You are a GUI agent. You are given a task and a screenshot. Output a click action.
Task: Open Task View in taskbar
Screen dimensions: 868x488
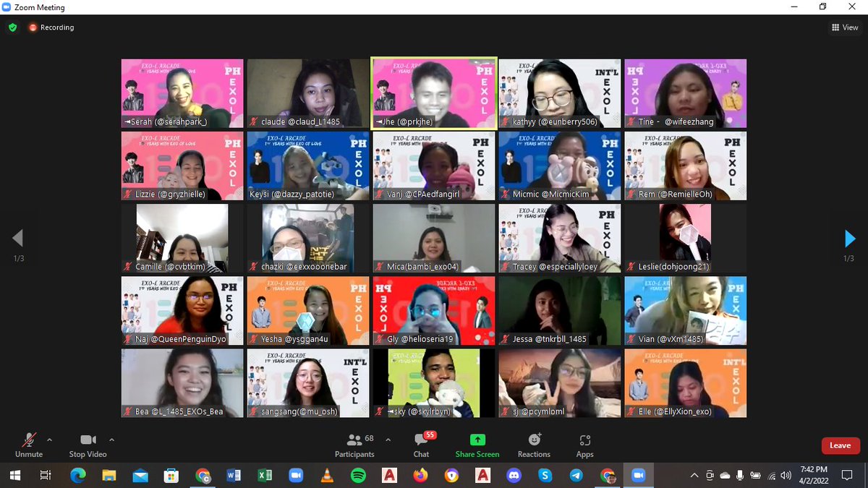click(x=46, y=476)
